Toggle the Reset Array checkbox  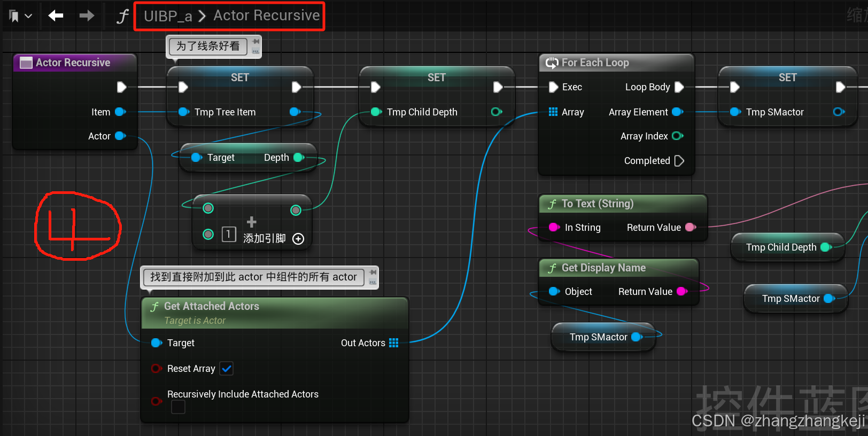[x=227, y=369]
